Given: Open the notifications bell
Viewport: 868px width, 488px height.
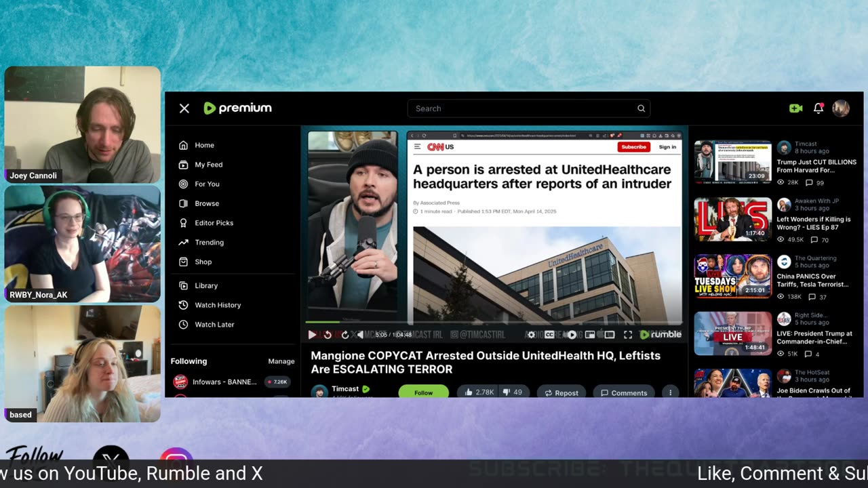Looking at the screenshot, I should (818, 108).
